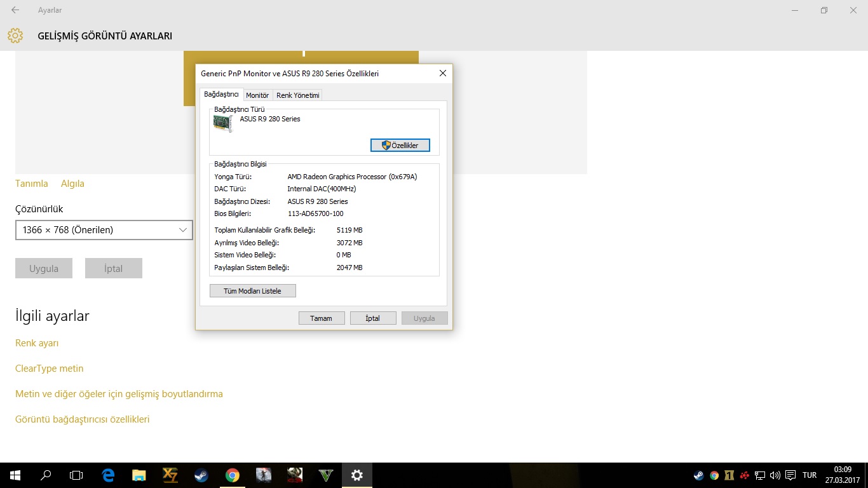Image resolution: width=868 pixels, height=488 pixels.
Task: Click the gear icon beside Gelişmiş Görüntü Ayarları
Action: pos(15,36)
